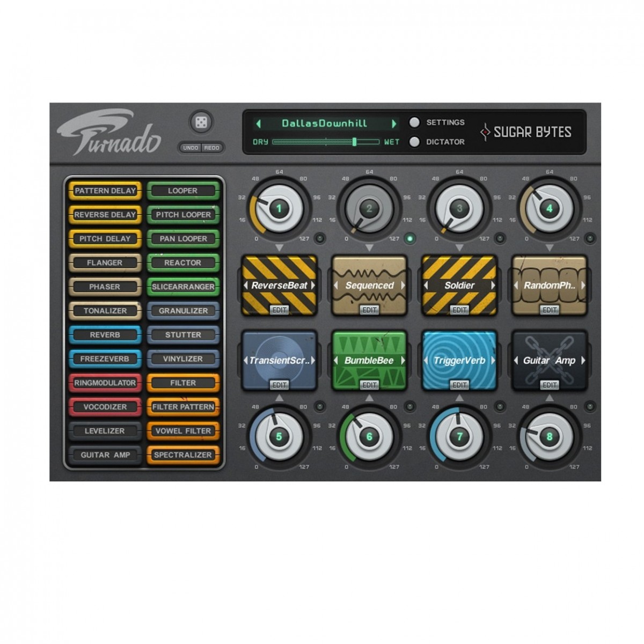Image resolution: width=644 pixels, height=644 pixels.
Task: Click the Dry/Wet mix slider
Action: pos(325,142)
